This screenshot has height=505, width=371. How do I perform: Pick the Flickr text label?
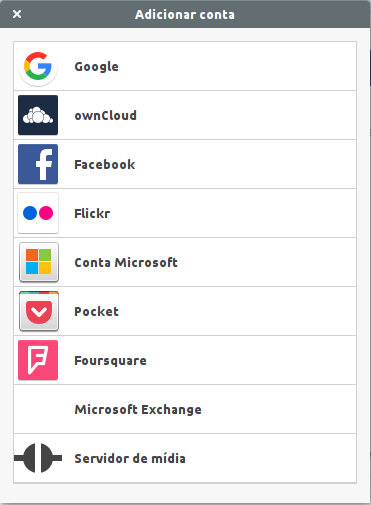click(x=92, y=213)
